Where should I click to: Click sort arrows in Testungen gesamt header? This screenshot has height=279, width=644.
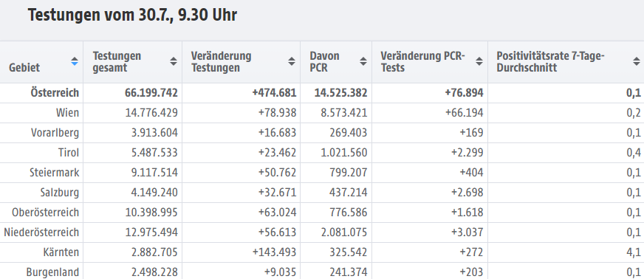point(174,61)
